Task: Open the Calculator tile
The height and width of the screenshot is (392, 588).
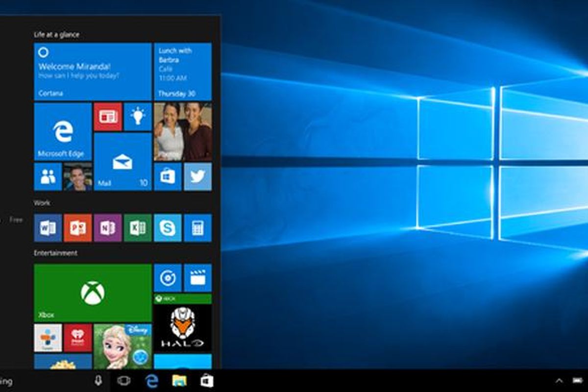Action: click(197, 228)
